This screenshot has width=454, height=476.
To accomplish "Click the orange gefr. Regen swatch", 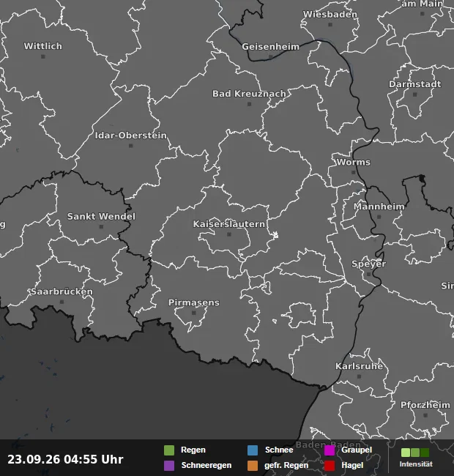I will (x=253, y=466).
